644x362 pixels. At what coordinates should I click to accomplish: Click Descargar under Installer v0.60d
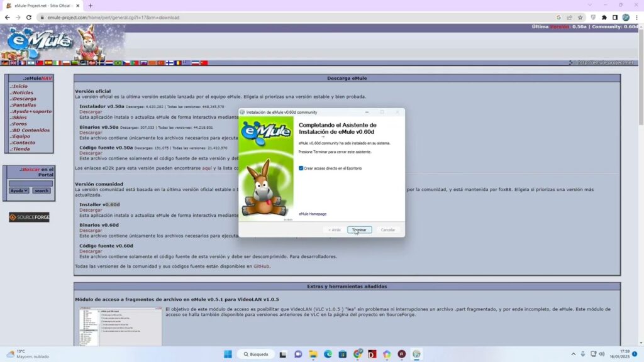click(91, 210)
